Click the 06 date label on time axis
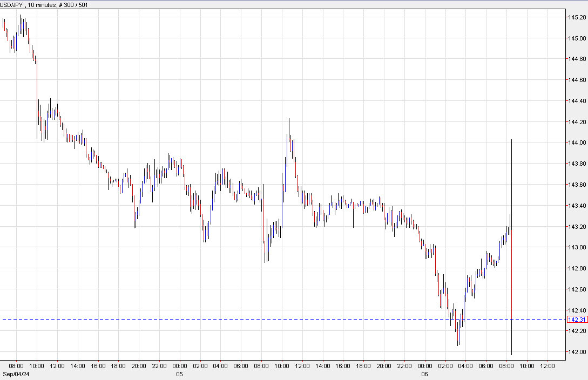The image size is (588, 380). (x=425, y=374)
